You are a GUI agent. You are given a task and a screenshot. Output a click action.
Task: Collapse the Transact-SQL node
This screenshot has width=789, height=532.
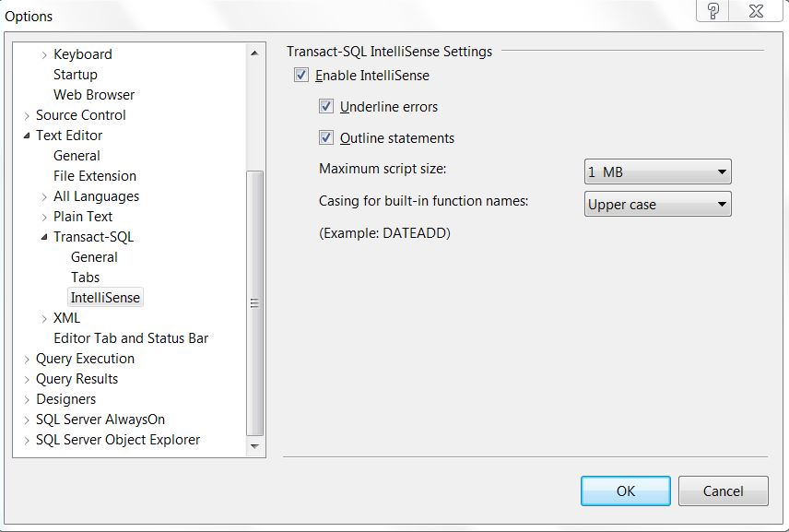click(x=43, y=236)
